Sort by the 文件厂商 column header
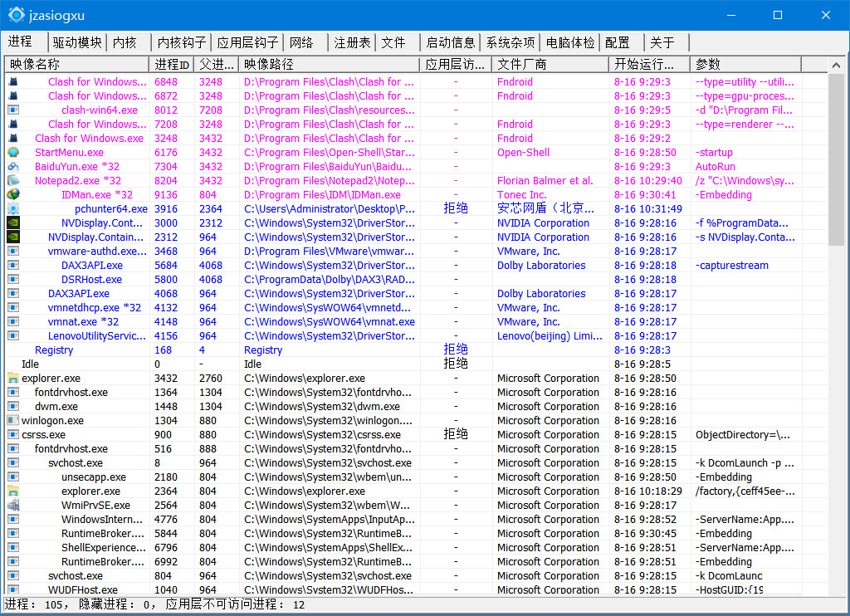The width and height of the screenshot is (850, 616). [x=550, y=65]
